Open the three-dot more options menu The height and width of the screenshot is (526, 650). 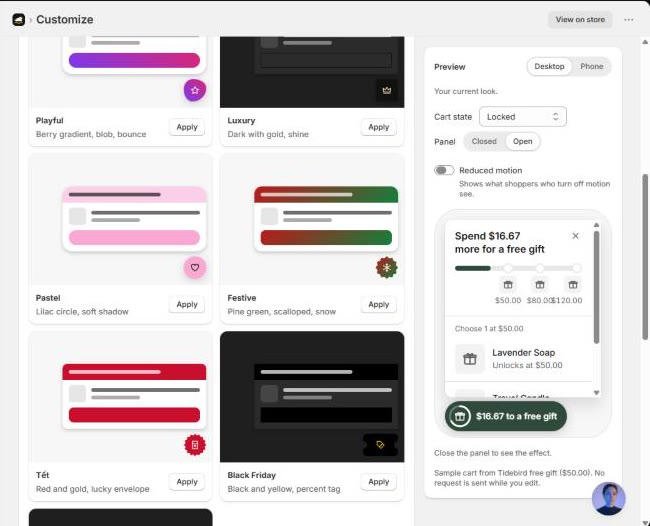click(628, 19)
